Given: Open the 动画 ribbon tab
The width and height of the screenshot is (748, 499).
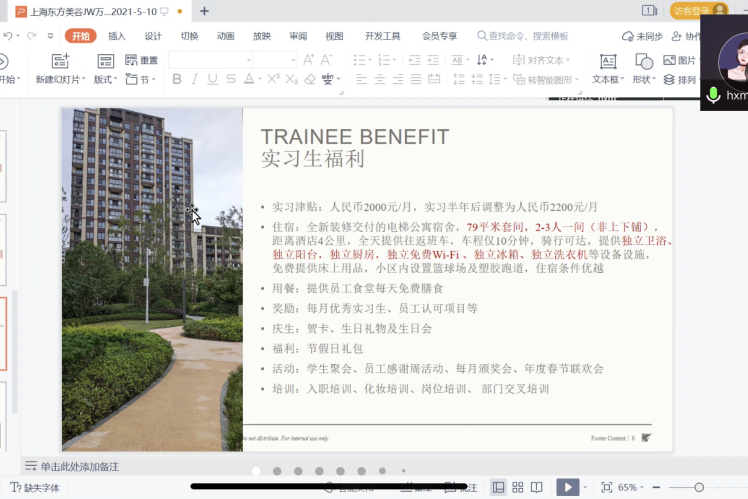Looking at the screenshot, I should coord(226,36).
